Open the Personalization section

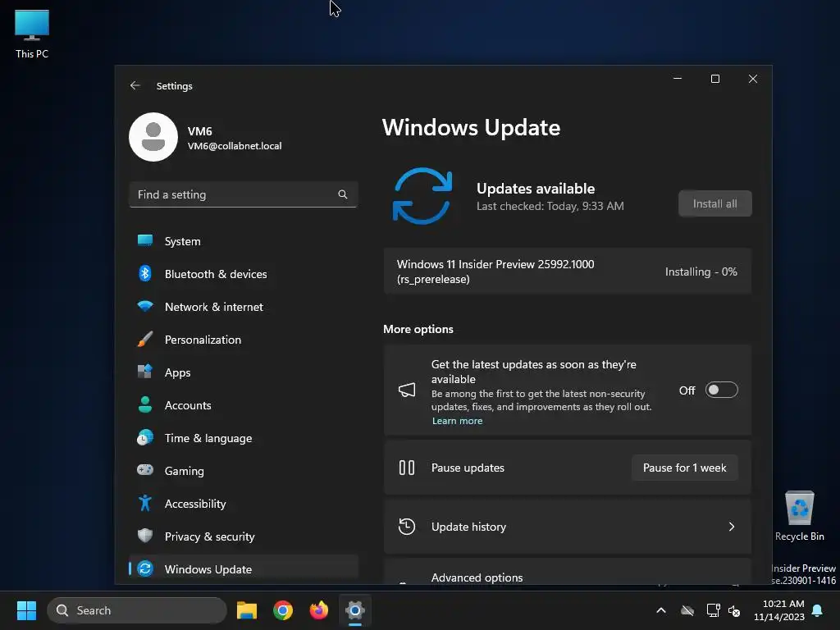[x=243, y=340]
